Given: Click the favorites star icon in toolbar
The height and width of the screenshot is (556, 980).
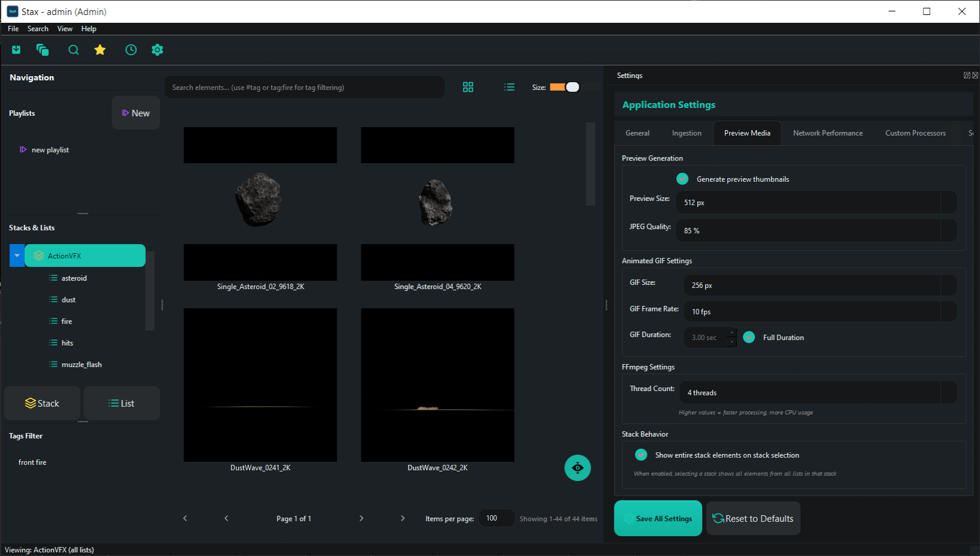Looking at the screenshot, I should click(x=100, y=50).
